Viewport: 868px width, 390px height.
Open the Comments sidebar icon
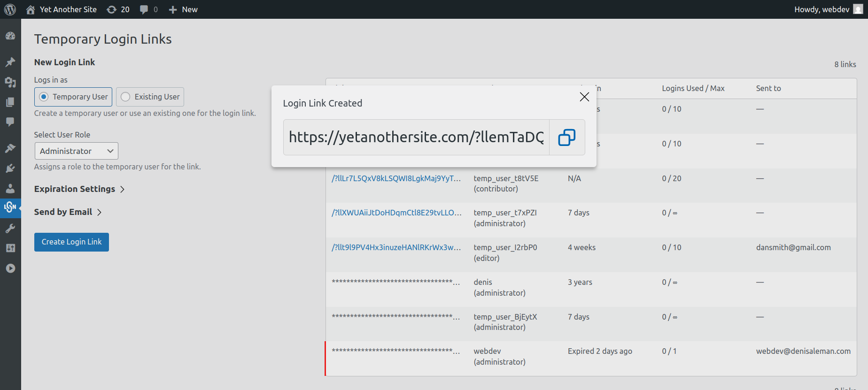click(x=10, y=122)
